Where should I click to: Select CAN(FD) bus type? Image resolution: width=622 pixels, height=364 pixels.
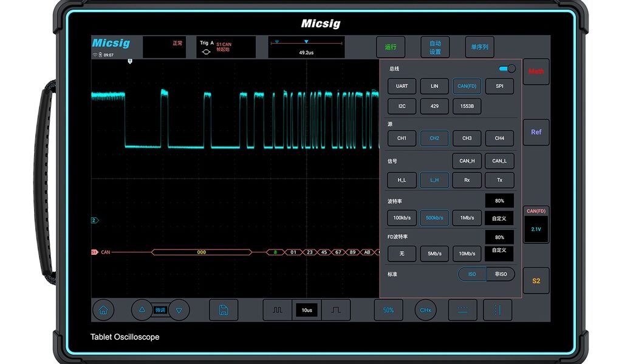tap(467, 86)
